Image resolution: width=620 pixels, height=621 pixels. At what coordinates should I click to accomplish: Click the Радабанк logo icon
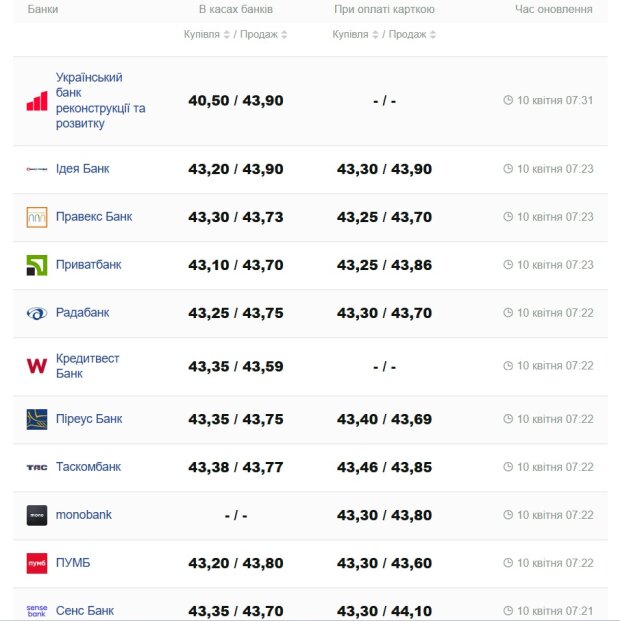(37, 313)
